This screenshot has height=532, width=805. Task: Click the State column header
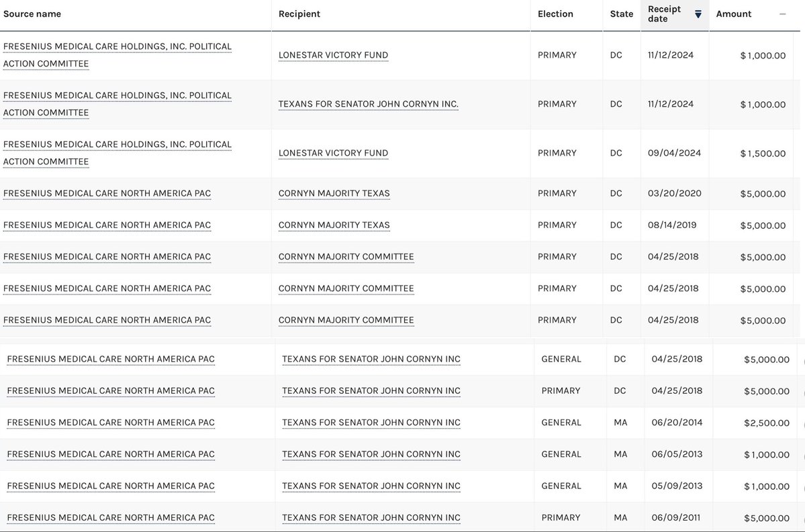point(621,14)
